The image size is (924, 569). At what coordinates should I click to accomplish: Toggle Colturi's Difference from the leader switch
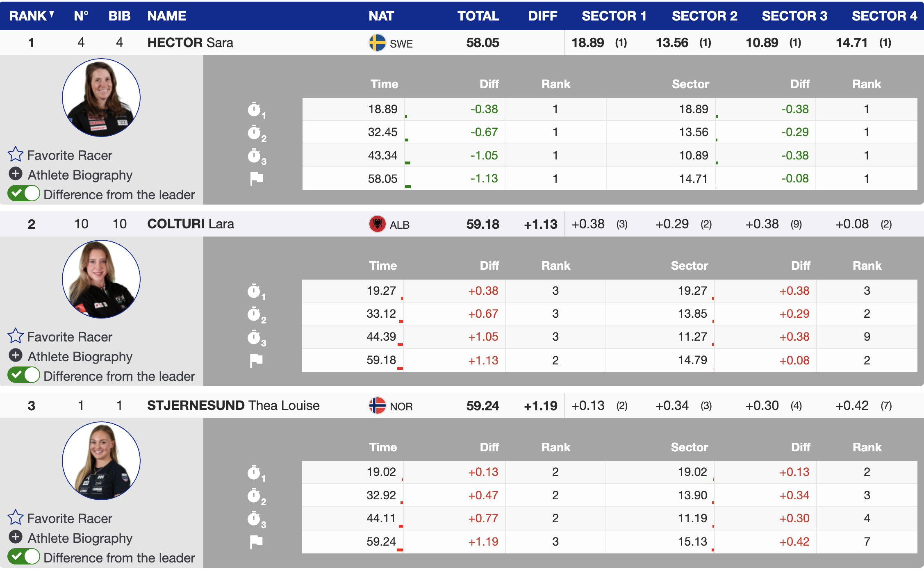(x=24, y=375)
